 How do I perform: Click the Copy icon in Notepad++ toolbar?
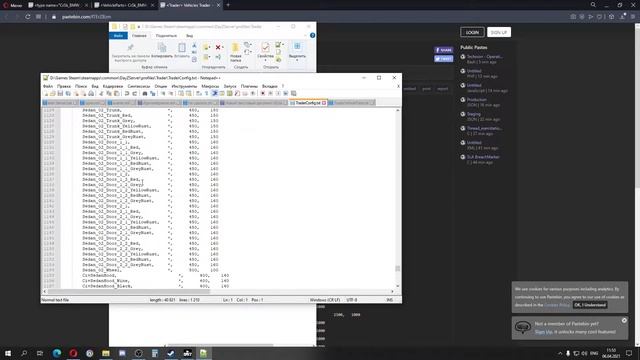click(109, 93)
